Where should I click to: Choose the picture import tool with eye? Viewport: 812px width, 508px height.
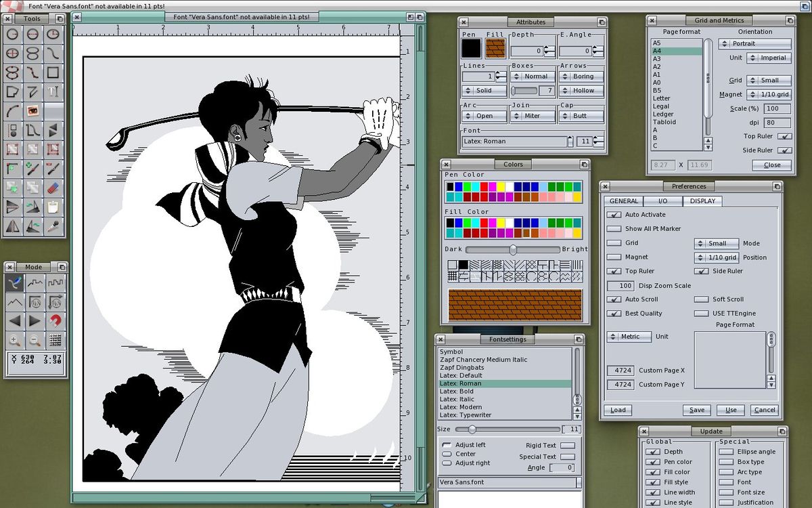32,110
